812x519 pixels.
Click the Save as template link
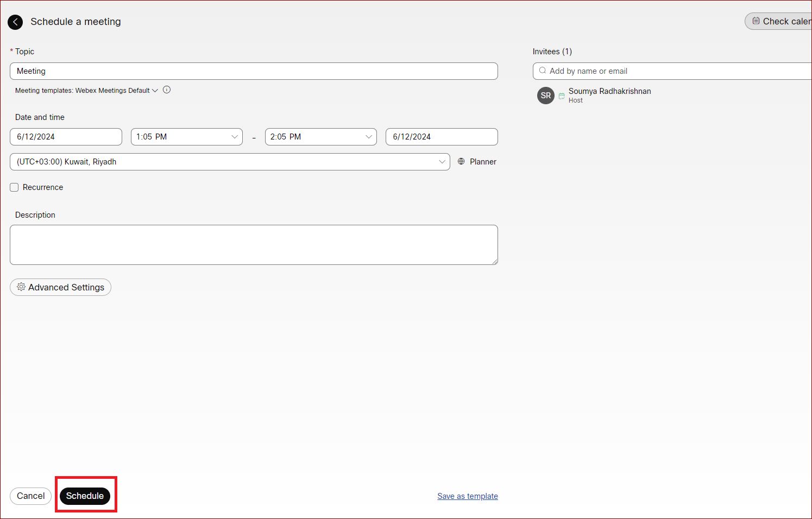468,496
